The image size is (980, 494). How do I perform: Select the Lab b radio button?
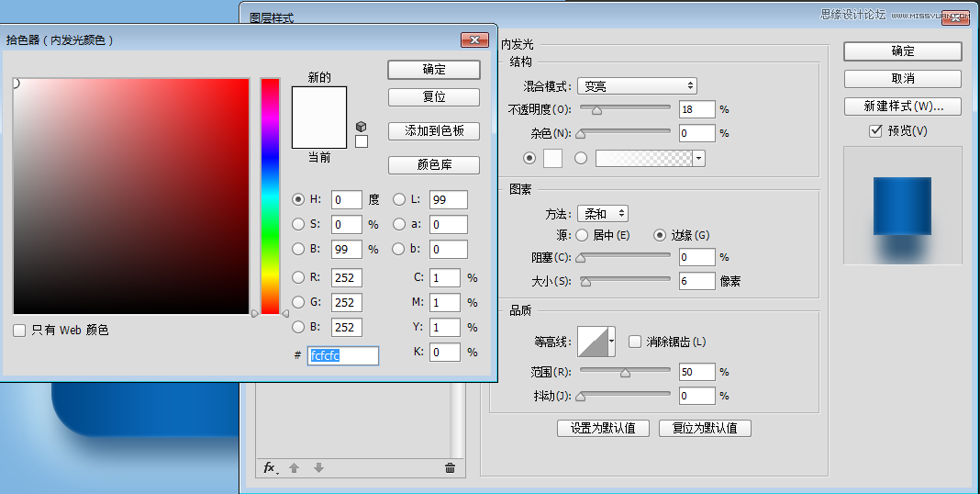click(x=399, y=249)
